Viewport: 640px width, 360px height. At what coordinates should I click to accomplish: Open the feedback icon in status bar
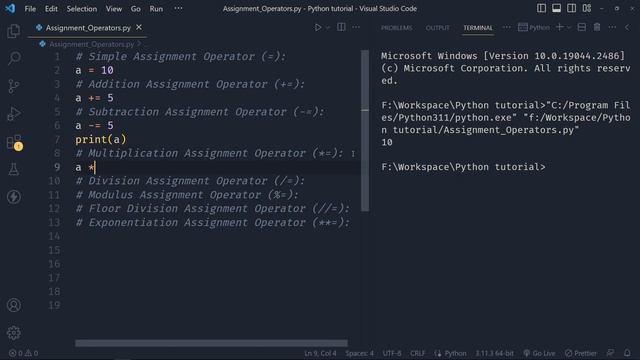point(611,353)
